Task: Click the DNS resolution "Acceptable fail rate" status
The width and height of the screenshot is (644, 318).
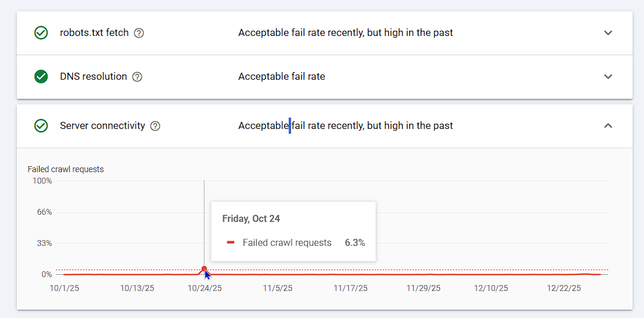Action: [281, 77]
